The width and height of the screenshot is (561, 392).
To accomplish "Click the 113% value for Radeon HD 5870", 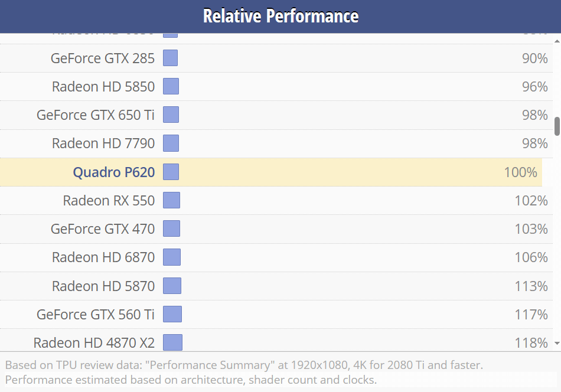I will click(531, 286).
